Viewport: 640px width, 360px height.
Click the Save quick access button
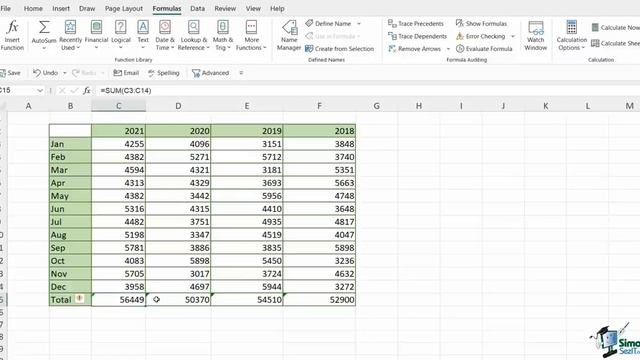[10, 73]
